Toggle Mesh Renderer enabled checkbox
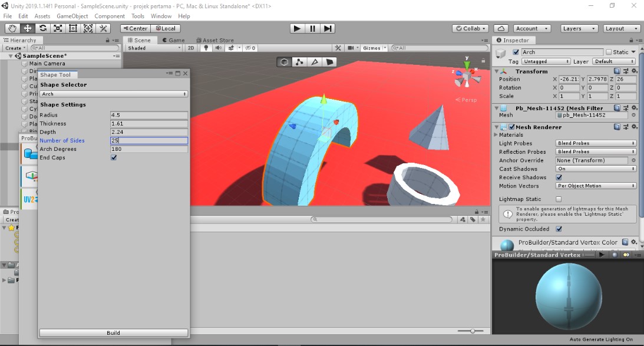The width and height of the screenshot is (644, 346). coord(512,127)
